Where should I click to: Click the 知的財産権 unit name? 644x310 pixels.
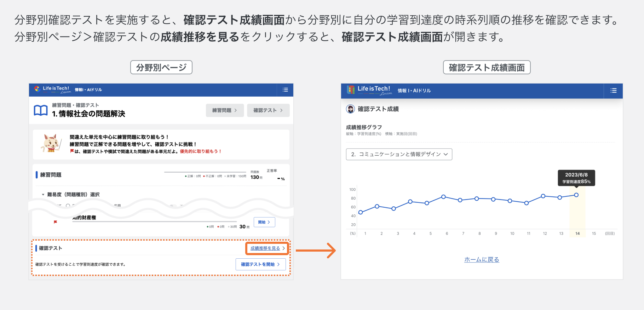click(x=84, y=217)
